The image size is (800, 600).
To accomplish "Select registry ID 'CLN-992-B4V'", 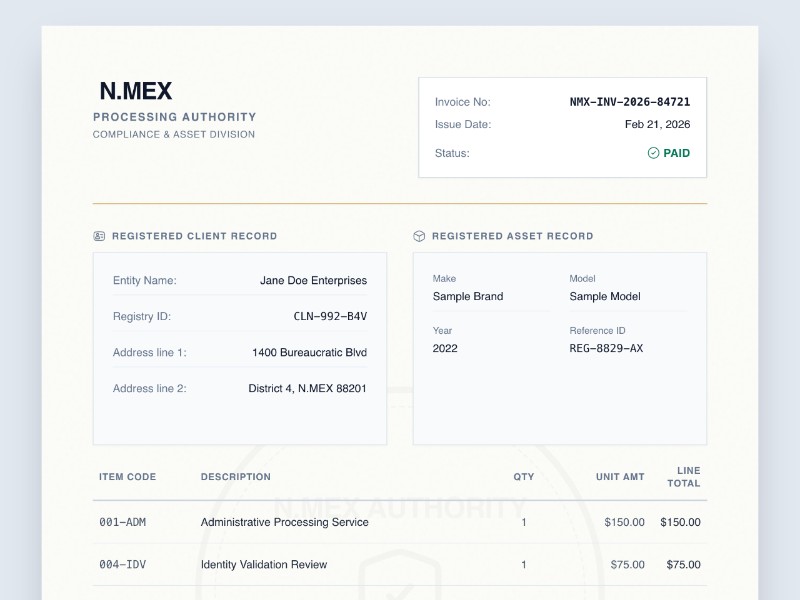I will point(330,316).
